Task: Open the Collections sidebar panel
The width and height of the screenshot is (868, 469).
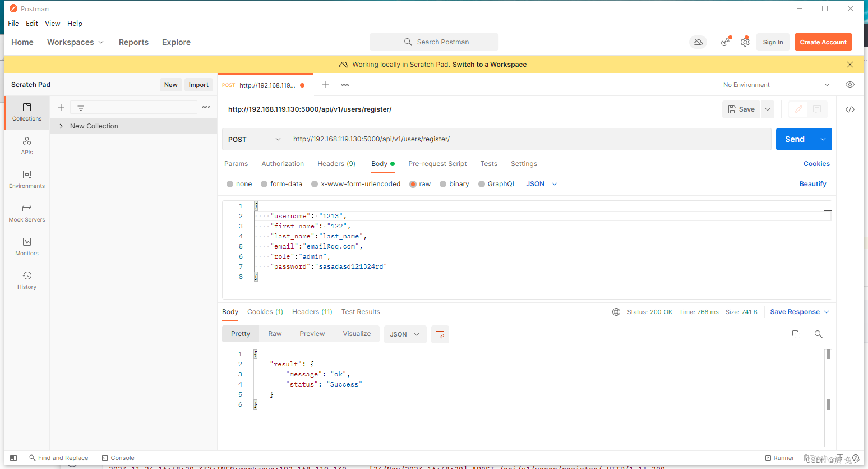Action: [27, 112]
